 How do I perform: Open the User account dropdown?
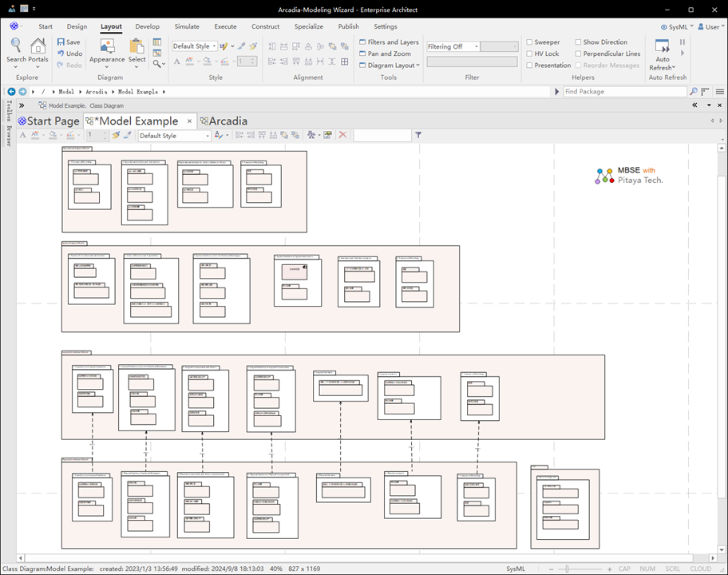710,27
